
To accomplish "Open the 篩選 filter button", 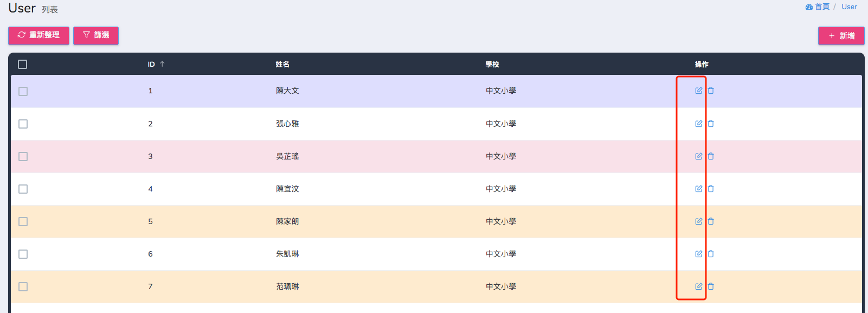I will [96, 35].
